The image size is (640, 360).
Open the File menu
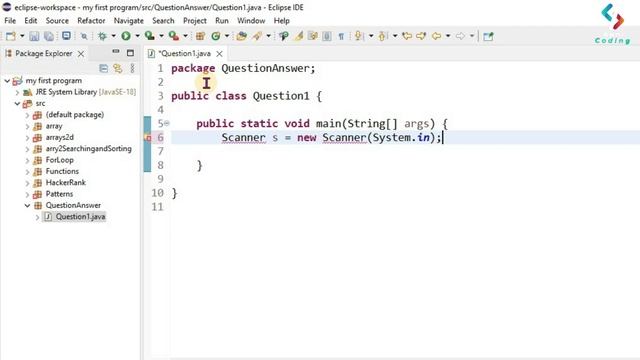(10, 20)
